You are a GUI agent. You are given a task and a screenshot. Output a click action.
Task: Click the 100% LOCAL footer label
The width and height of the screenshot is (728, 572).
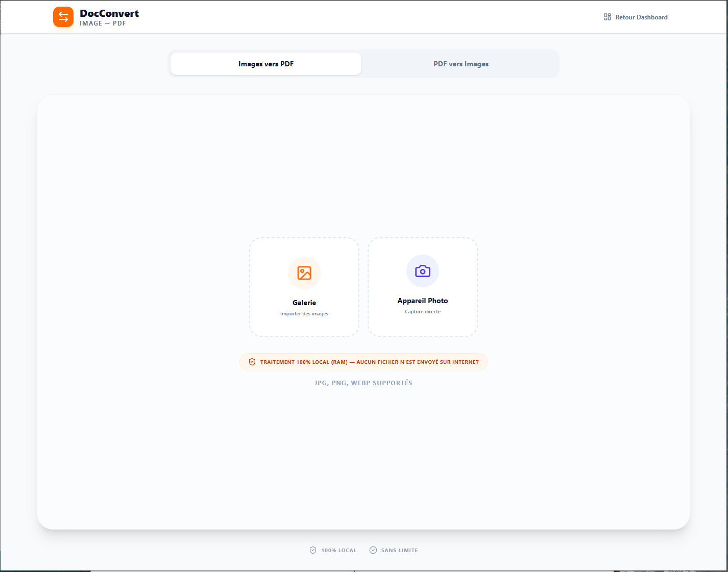[x=338, y=550]
